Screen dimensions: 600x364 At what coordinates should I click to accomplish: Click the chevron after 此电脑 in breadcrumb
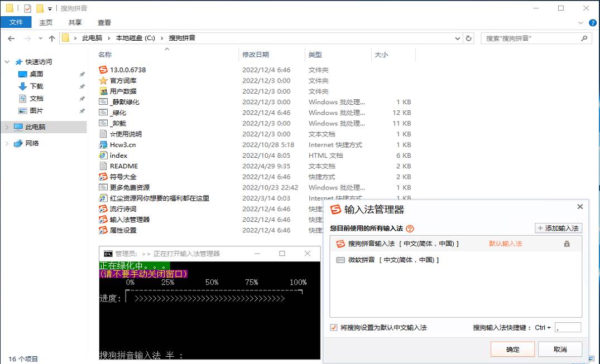[x=109, y=38]
